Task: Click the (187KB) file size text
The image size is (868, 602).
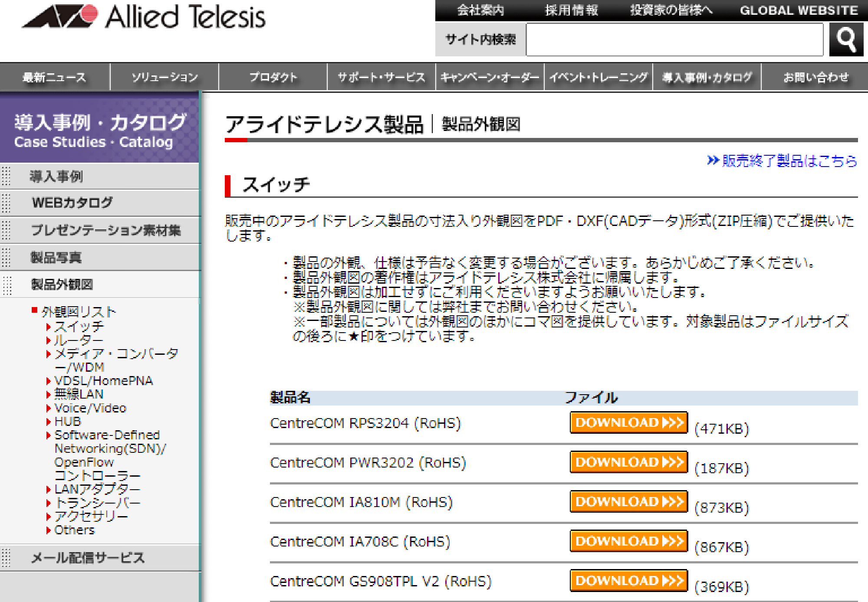Action: pyautogui.click(x=722, y=468)
